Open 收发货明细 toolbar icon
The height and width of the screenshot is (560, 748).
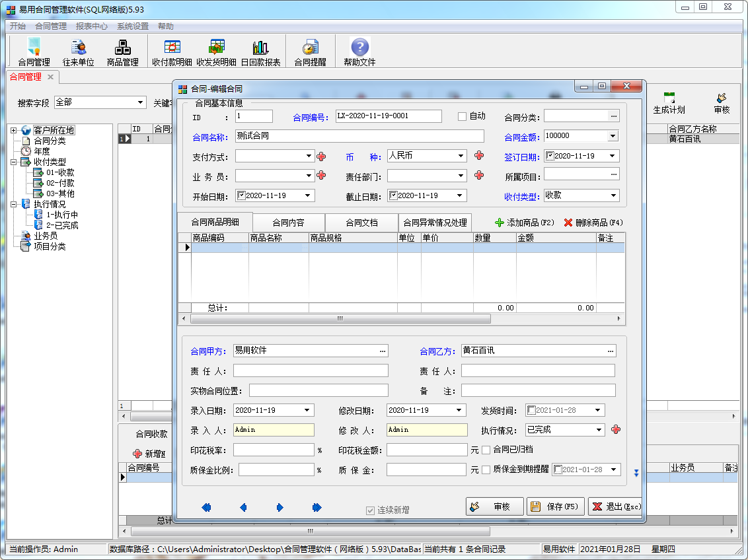pos(216,52)
